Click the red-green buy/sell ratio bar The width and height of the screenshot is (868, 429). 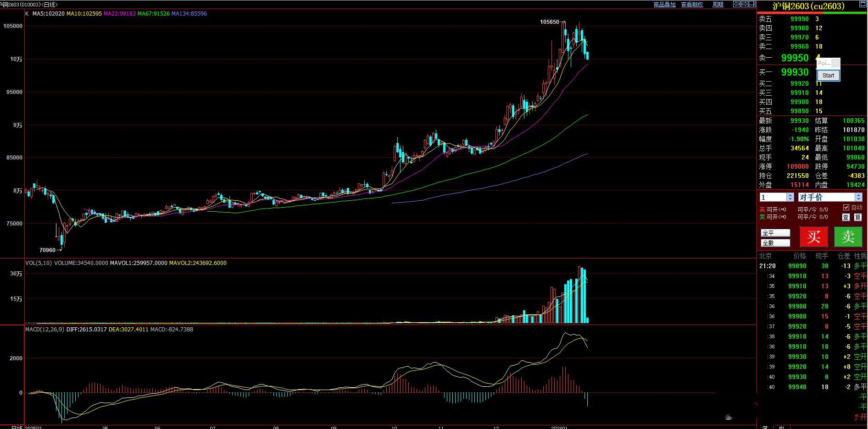812,13
